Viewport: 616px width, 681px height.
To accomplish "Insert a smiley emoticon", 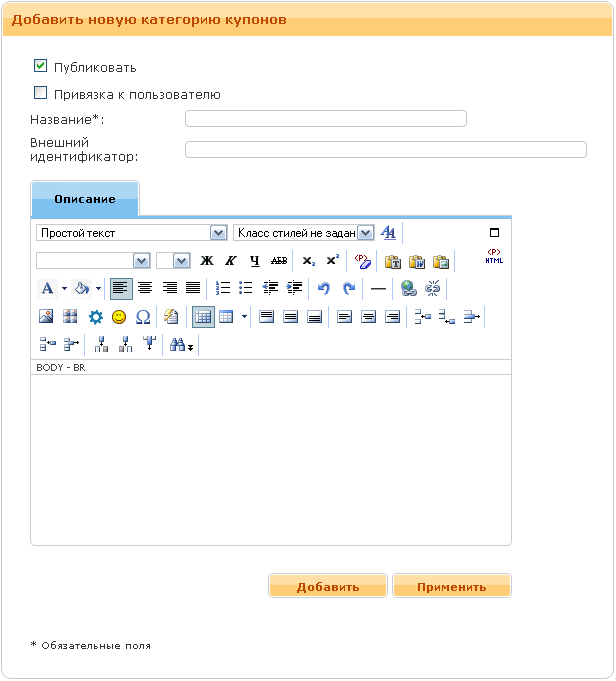I will tap(119, 316).
